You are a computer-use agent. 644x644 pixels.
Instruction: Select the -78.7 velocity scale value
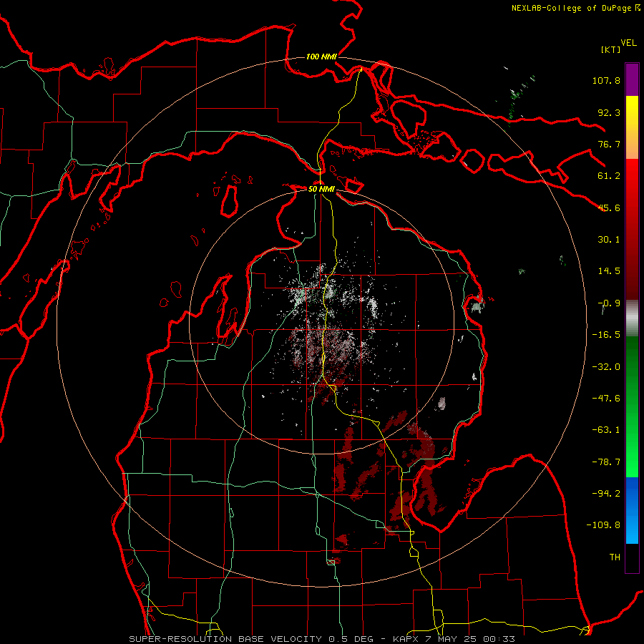click(606, 462)
